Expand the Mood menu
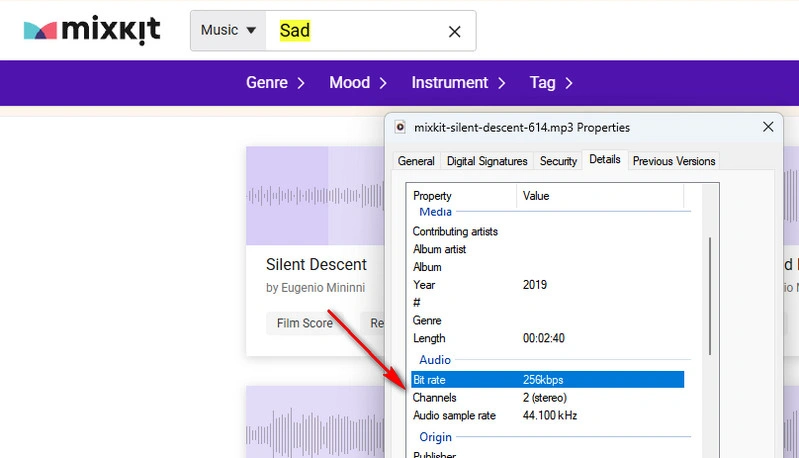This screenshot has height=458, width=799. click(358, 83)
